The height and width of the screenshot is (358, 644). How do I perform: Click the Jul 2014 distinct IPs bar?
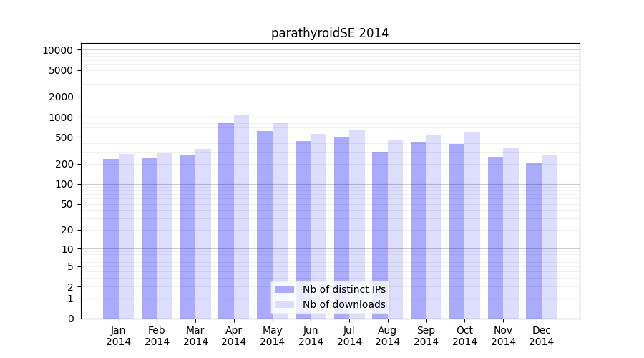click(x=341, y=228)
